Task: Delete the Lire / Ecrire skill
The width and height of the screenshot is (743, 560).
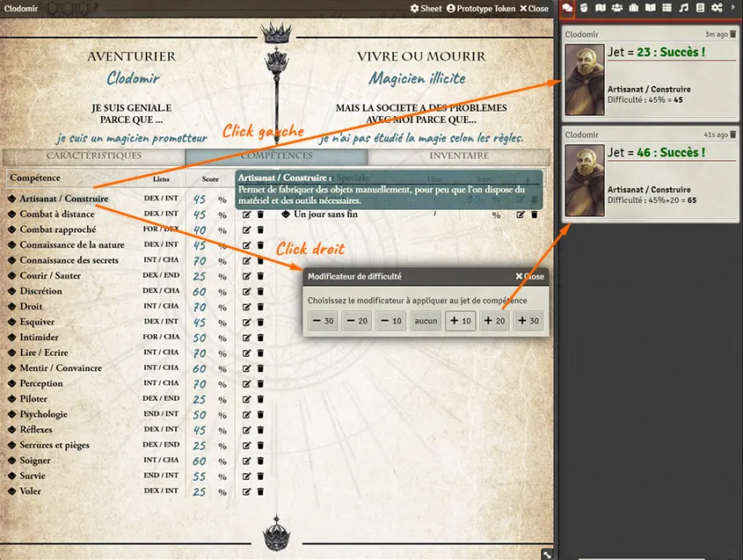Action: [260, 353]
